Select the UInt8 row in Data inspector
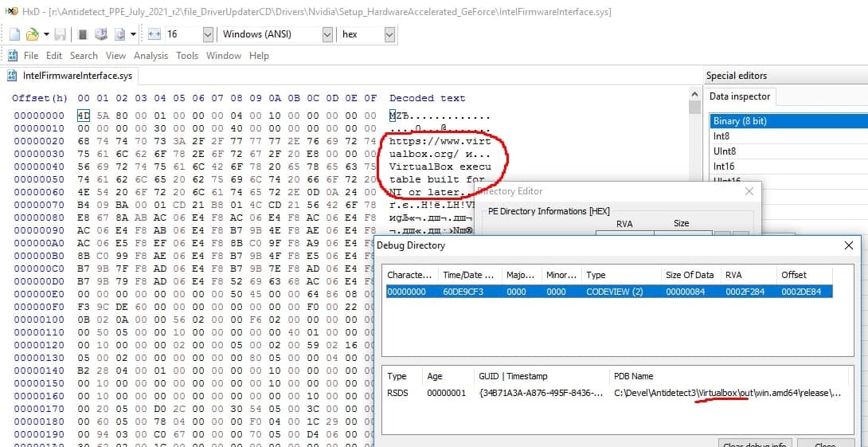This screenshot has width=868, height=447. tap(789, 151)
